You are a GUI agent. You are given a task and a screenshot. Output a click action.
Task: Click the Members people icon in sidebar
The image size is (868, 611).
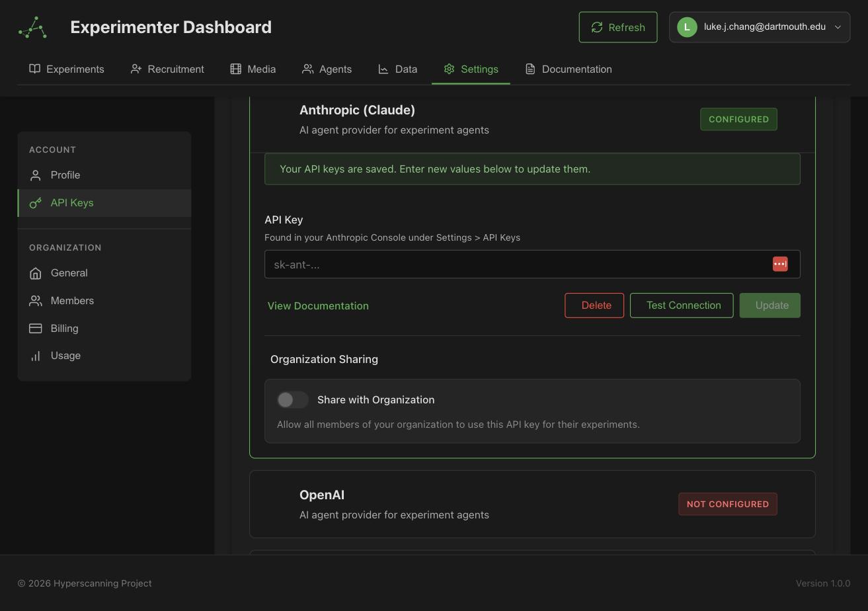36,301
